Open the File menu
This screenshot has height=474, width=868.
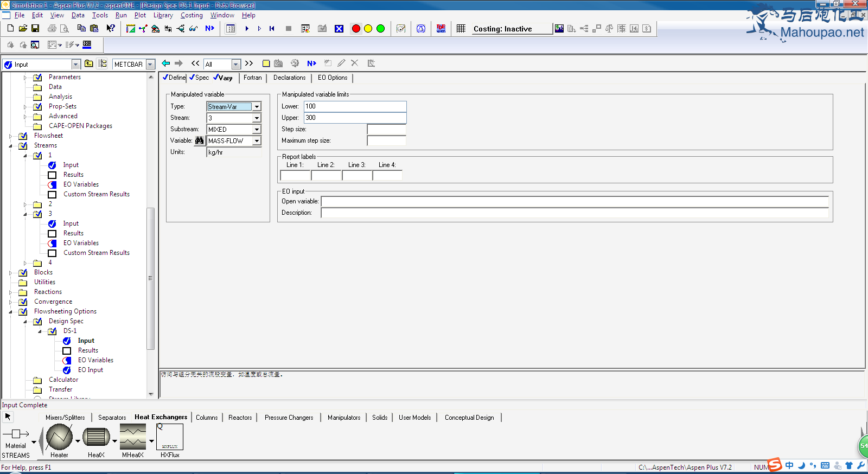click(x=20, y=15)
